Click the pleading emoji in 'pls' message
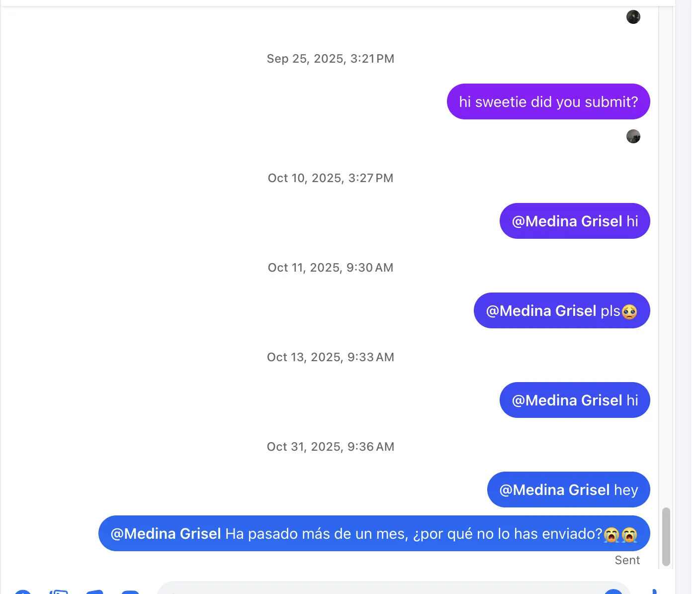This screenshot has width=700, height=594. (629, 311)
